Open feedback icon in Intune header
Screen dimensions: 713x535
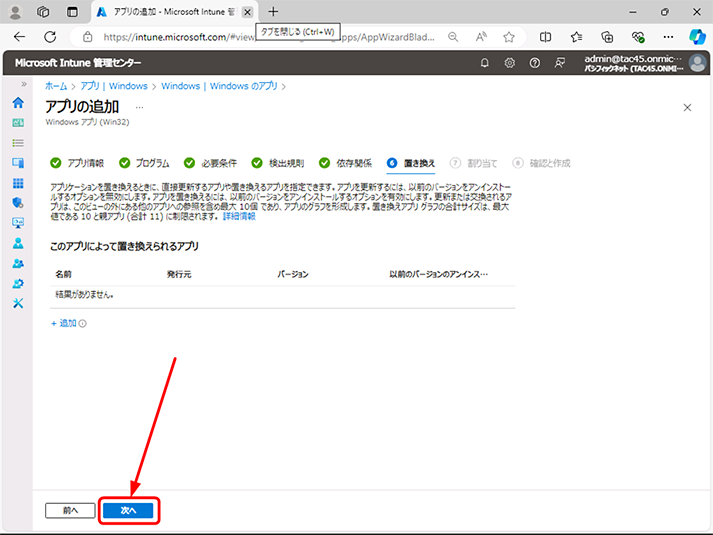pos(560,63)
